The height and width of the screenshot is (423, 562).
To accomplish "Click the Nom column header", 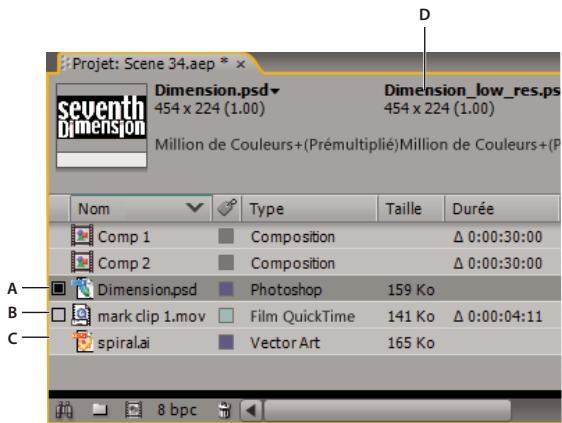I will (x=140, y=208).
